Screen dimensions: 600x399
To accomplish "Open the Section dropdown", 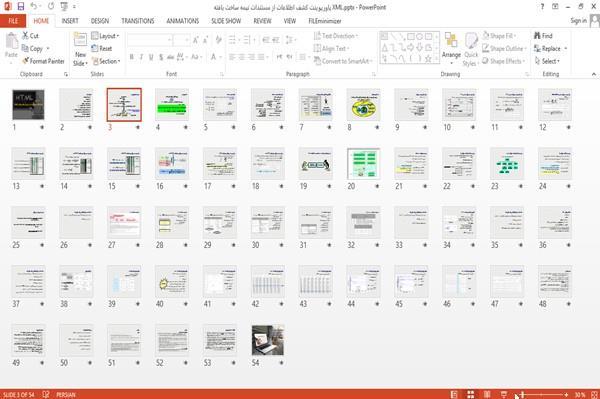I will click(x=106, y=61).
